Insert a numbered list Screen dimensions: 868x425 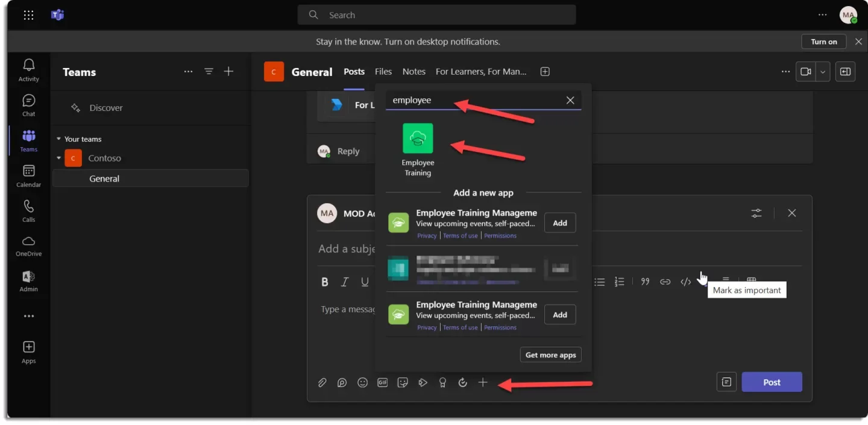click(x=619, y=282)
